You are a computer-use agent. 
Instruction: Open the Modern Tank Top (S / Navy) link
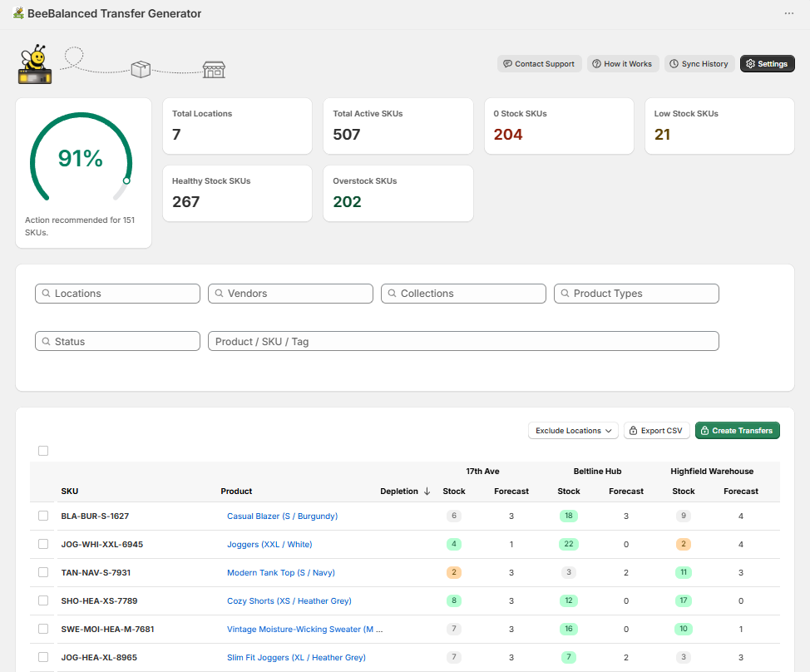pos(281,572)
